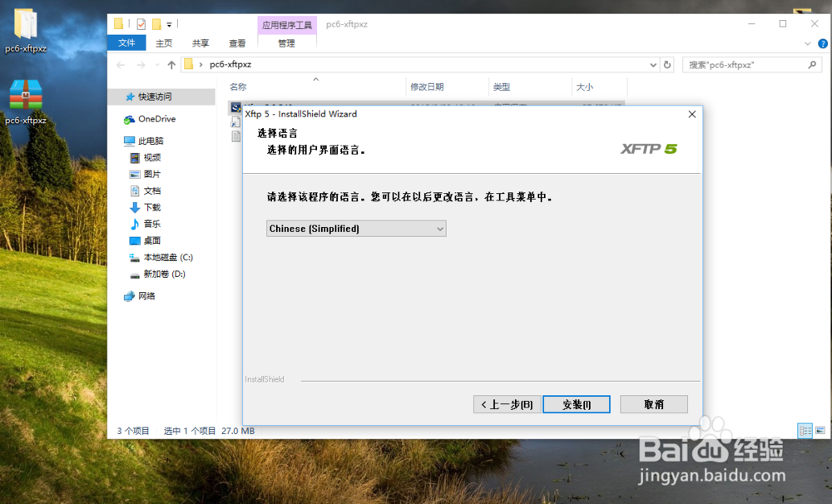Click the search magnifier icon
Viewport: 832px width, 504px height.
coord(812,65)
